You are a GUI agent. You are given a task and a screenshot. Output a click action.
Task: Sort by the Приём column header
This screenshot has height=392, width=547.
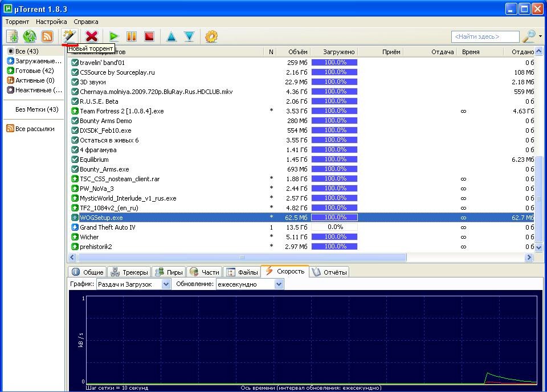pos(380,52)
